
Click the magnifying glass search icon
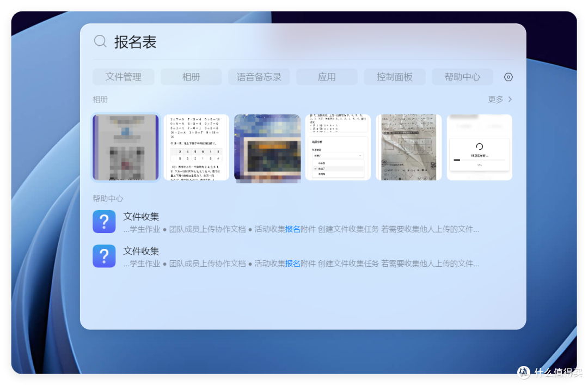click(x=100, y=41)
